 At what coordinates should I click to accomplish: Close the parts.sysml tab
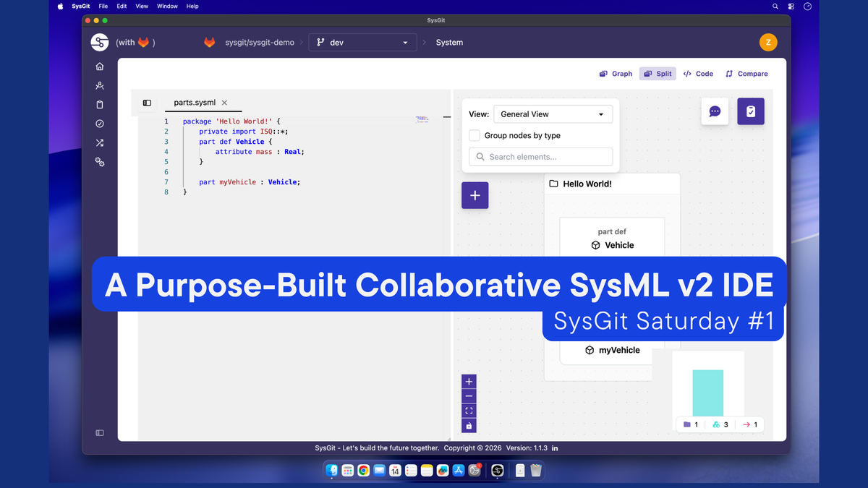coord(224,103)
